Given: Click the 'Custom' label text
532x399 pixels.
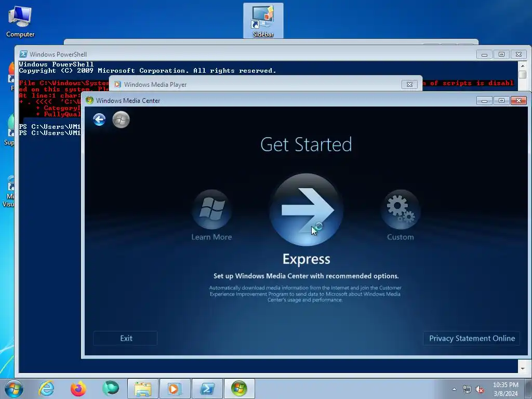Looking at the screenshot, I should (x=401, y=237).
